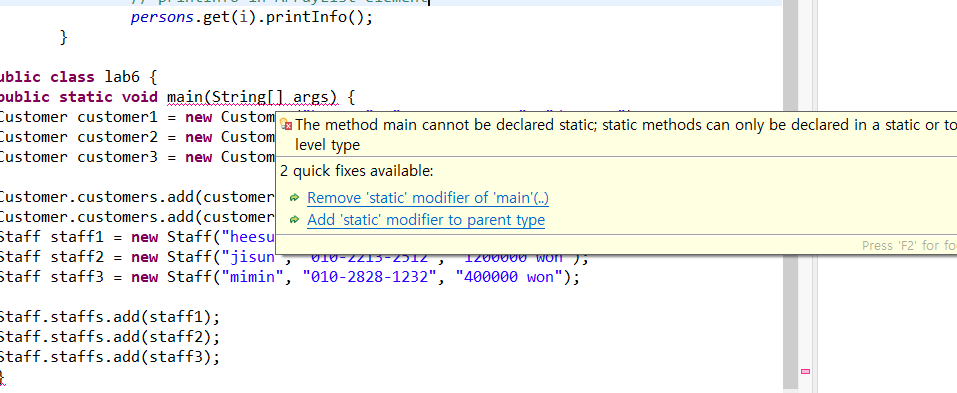Click the vertical editor scrollbar thumb
The height and width of the screenshot is (393, 957).
coord(790,183)
